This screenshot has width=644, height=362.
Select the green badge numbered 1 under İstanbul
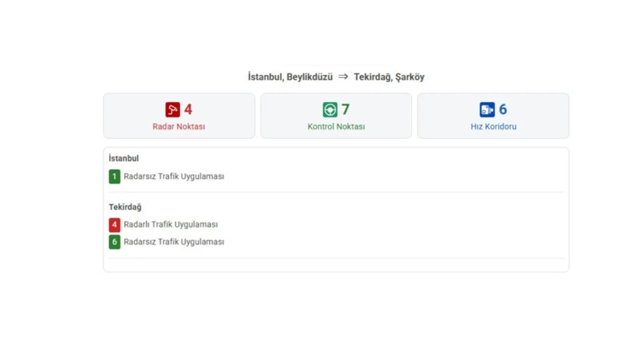click(114, 177)
